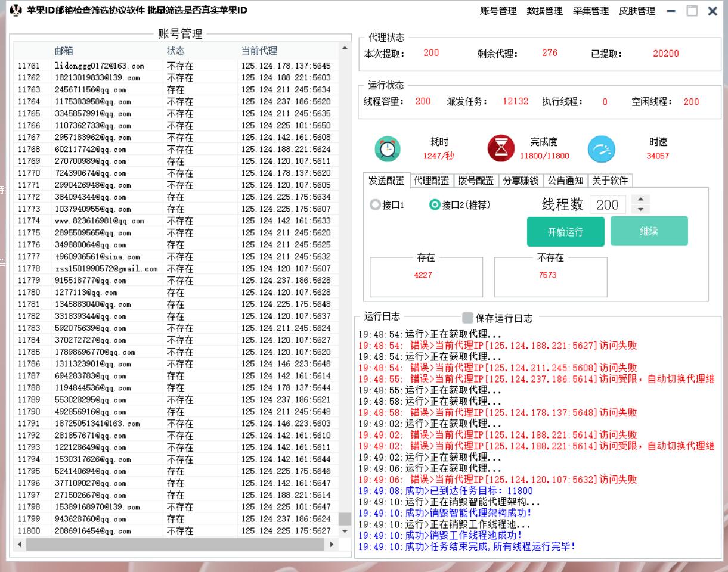Screen dimensions: 728x572
Task: Minimize the application window
Action: tap(671, 11)
